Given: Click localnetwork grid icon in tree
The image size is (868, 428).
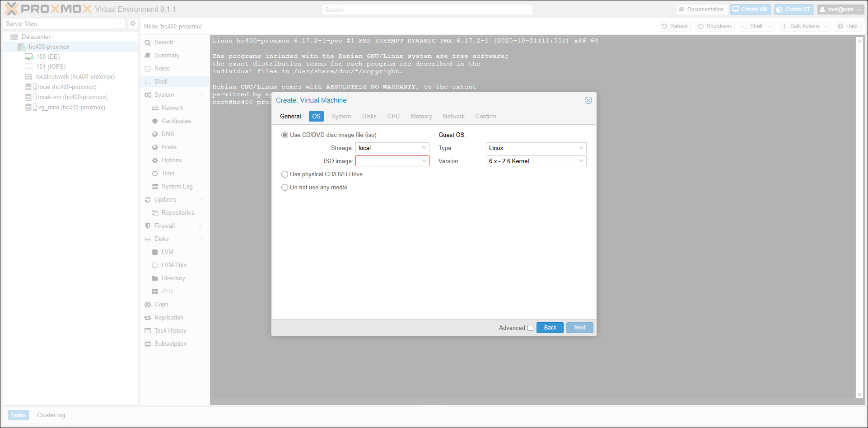Looking at the screenshot, I should coord(28,77).
